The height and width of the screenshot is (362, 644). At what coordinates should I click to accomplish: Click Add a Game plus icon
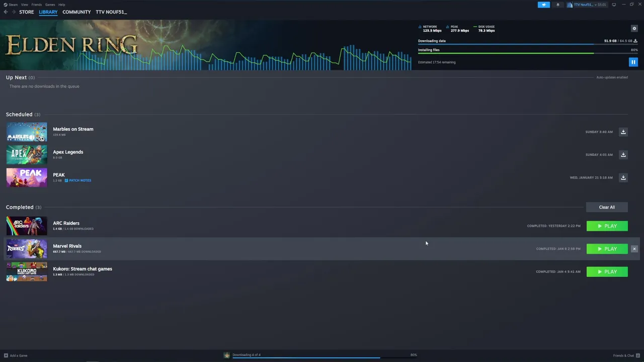coord(6,355)
